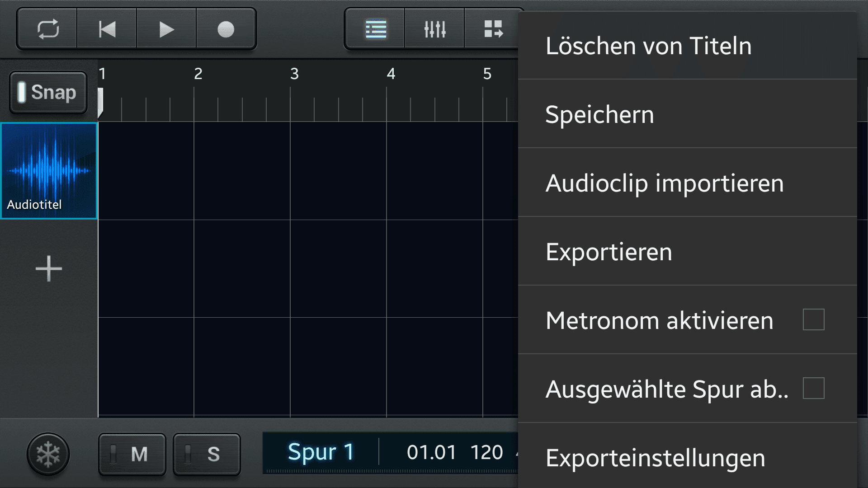The width and height of the screenshot is (868, 488).
Task: Enable the Metronom aktivieren checkbox
Action: tap(813, 319)
